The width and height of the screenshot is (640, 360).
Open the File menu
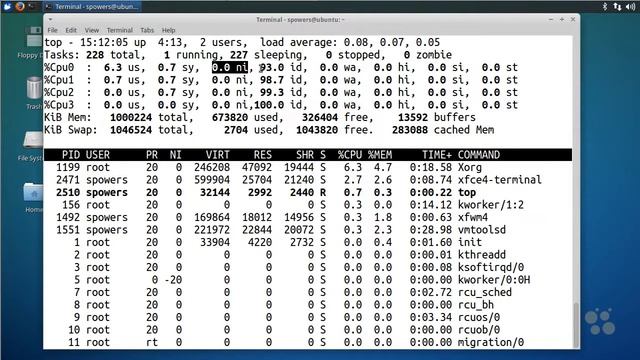pos(52,30)
